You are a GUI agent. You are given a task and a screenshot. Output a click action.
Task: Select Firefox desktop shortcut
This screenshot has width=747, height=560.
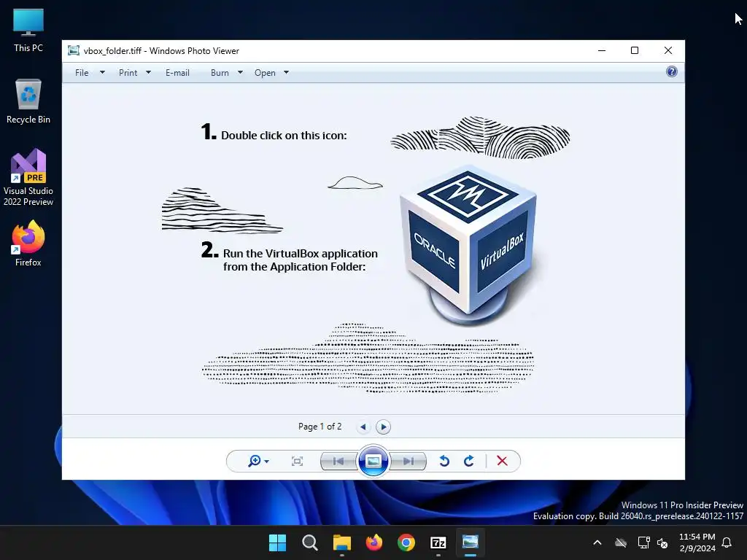(28, 244)
